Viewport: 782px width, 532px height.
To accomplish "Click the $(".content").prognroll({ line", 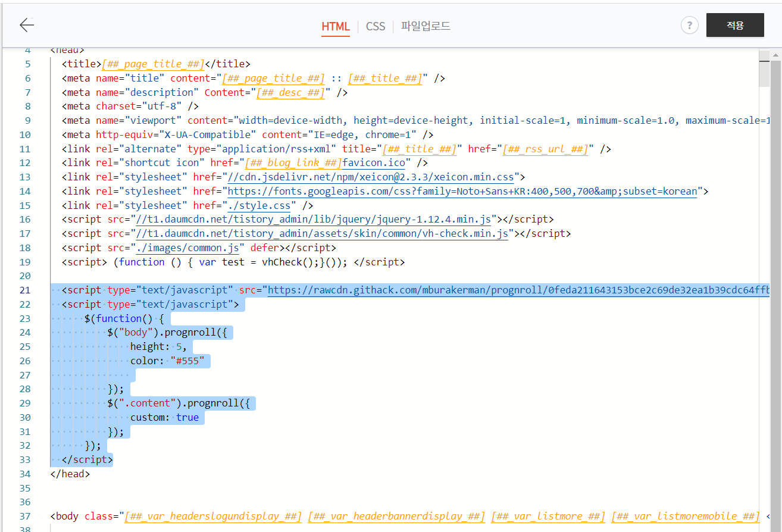I will 179,403.
